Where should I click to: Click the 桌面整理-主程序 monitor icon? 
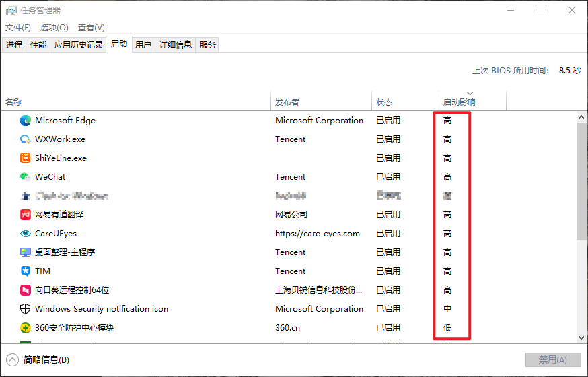25,252
